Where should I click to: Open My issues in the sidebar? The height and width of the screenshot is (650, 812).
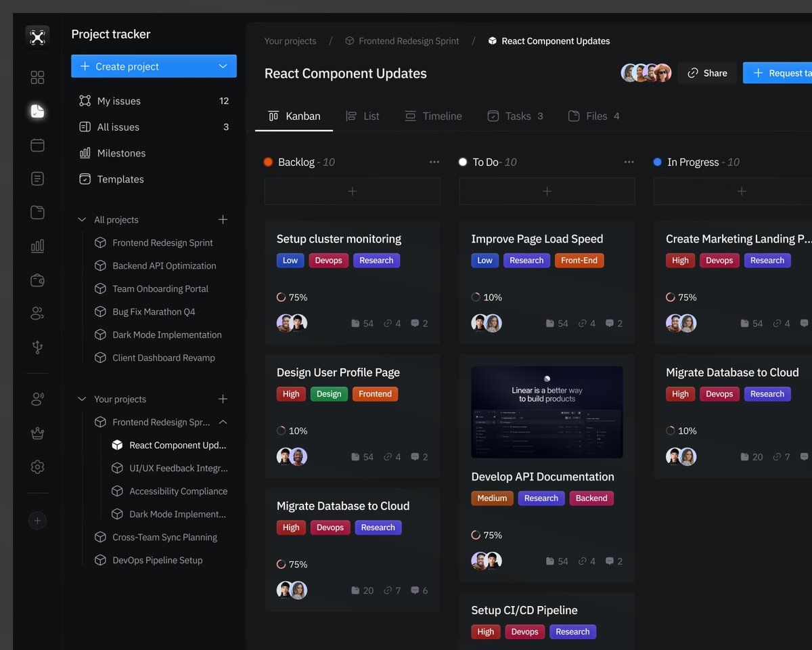[x=154, y=101]
